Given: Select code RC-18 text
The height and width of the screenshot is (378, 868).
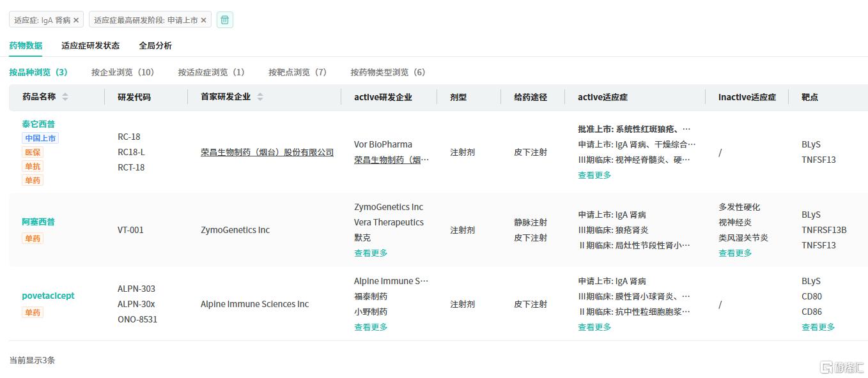Looking at the screenshot, I should [129, 137].
